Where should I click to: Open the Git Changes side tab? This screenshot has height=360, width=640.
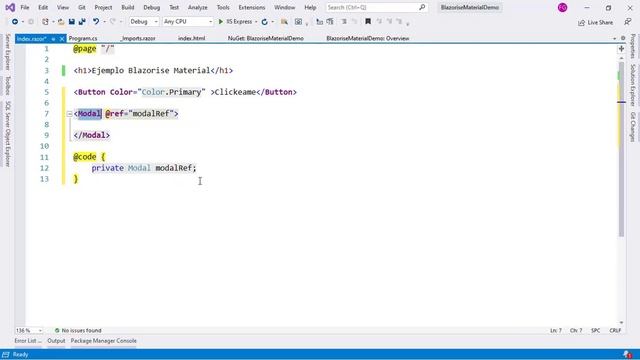pyautogui.click(x=633, y=127)
